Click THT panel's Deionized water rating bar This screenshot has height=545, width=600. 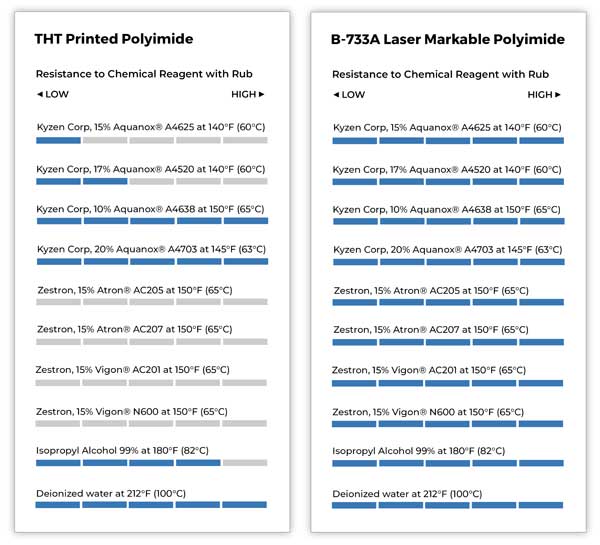(152, 504)
